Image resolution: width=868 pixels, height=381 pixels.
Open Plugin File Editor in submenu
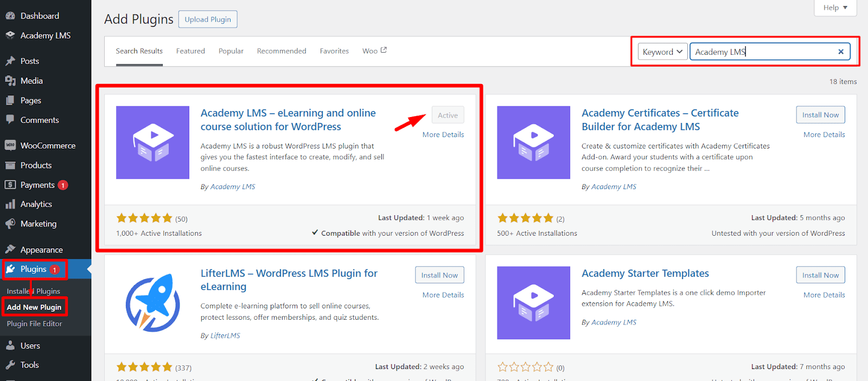coord(34,324)
